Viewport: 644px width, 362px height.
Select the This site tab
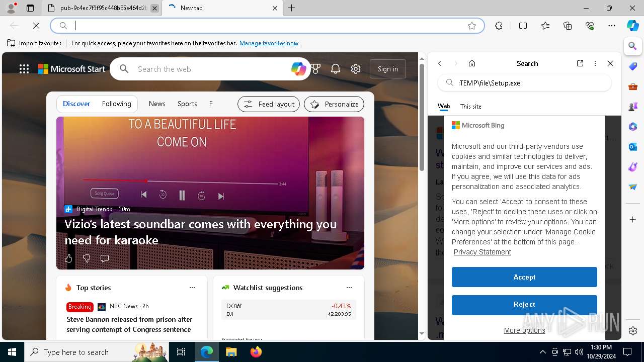coord(471,106)
